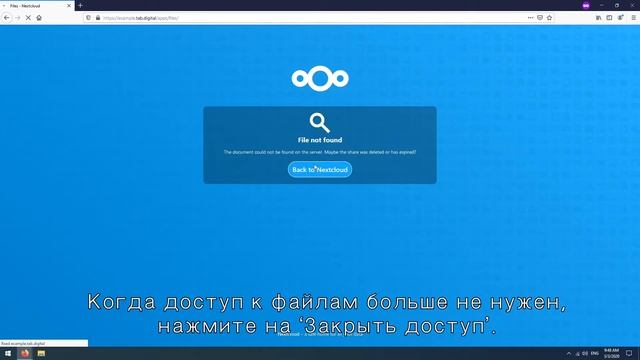The height and width of the screenshot is (360, 640).
Task: Click the browser forward arrow
Action: click(18, 18)
